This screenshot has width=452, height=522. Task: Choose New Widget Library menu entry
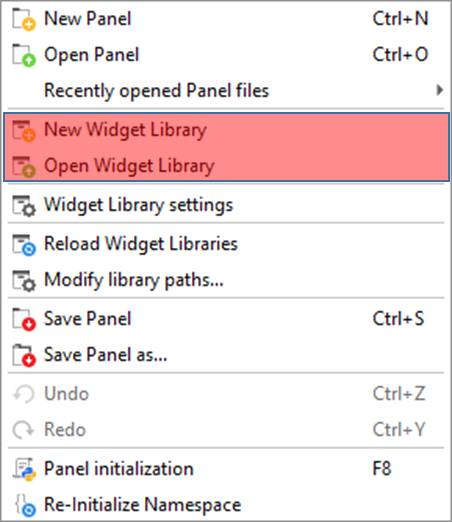click(x=226, y=130)
